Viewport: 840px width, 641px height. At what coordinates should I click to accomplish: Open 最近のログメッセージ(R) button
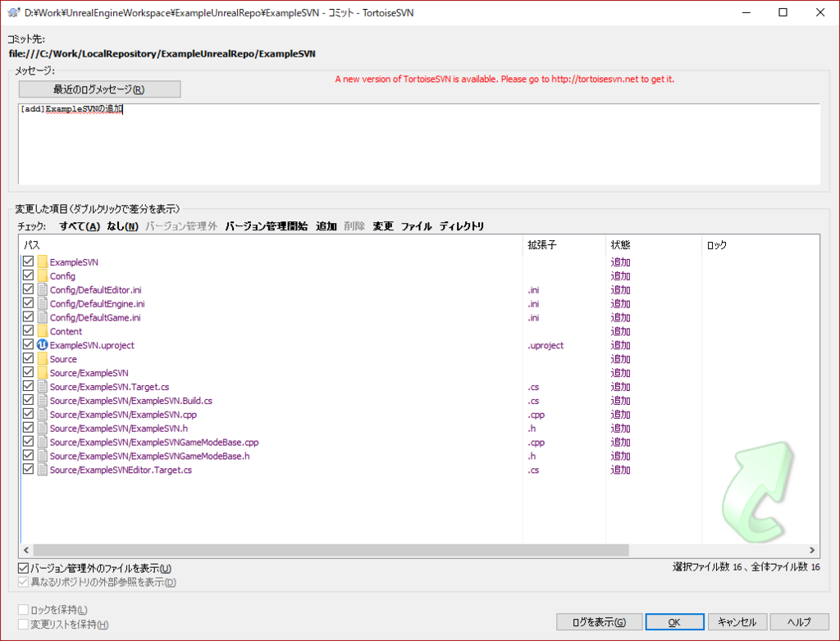(x=99, y=89)
